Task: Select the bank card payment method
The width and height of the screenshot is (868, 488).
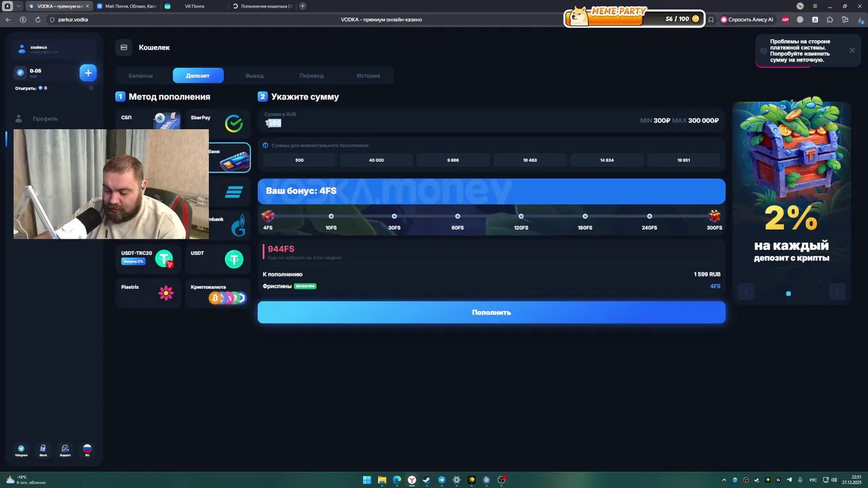Action: click(230, 157)
